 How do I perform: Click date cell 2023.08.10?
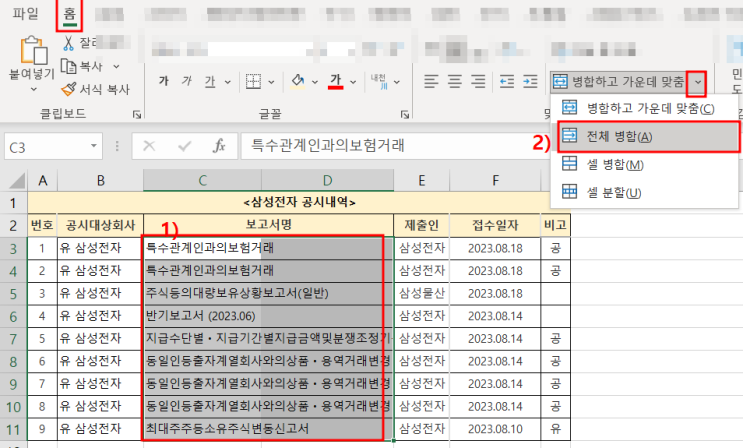click(495, 429)
